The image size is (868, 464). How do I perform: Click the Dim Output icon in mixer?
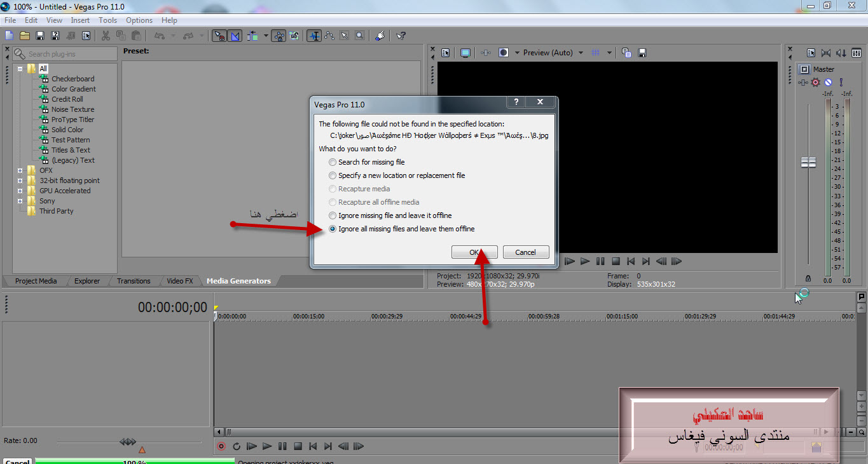click(841, 53)
